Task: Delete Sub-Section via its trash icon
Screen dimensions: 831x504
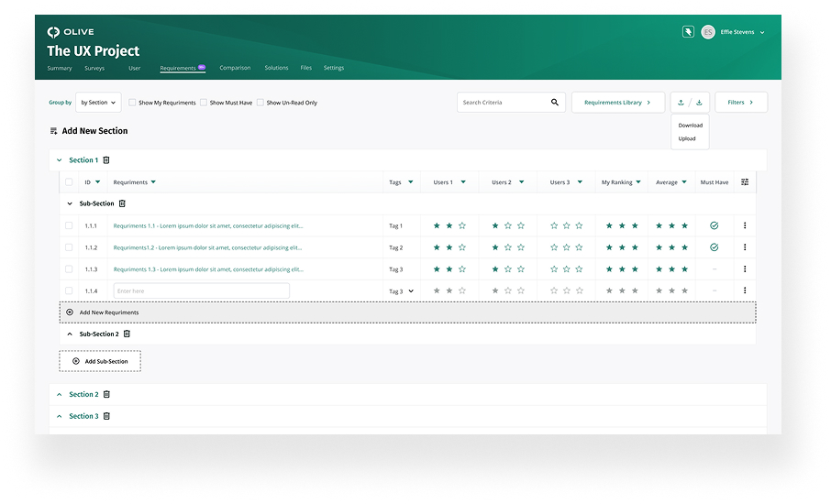Action: tap(122, 203)
